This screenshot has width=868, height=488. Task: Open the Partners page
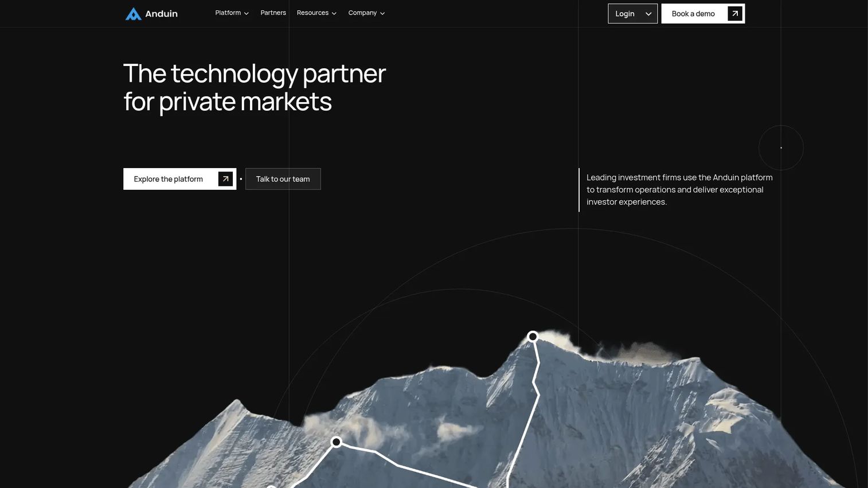click(x=273, y=13)
